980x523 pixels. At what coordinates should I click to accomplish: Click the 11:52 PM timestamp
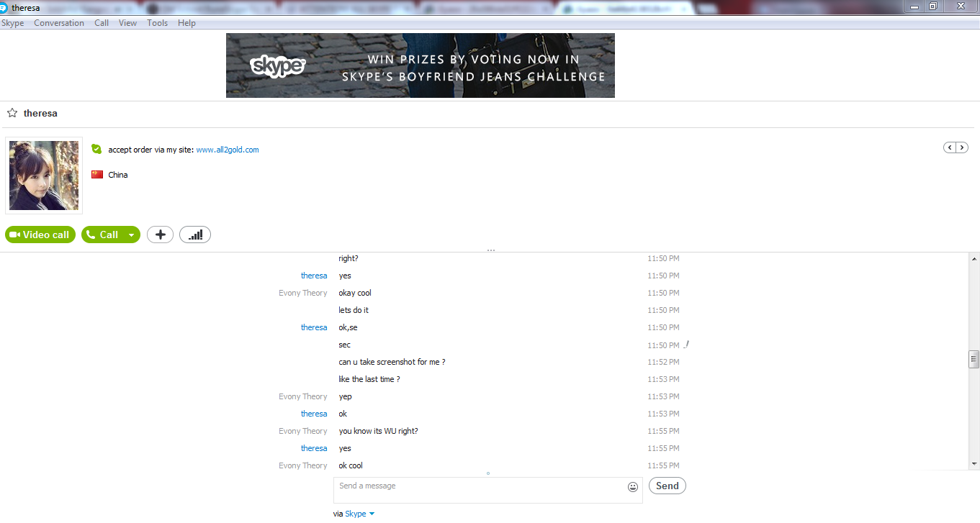(663, 362)
